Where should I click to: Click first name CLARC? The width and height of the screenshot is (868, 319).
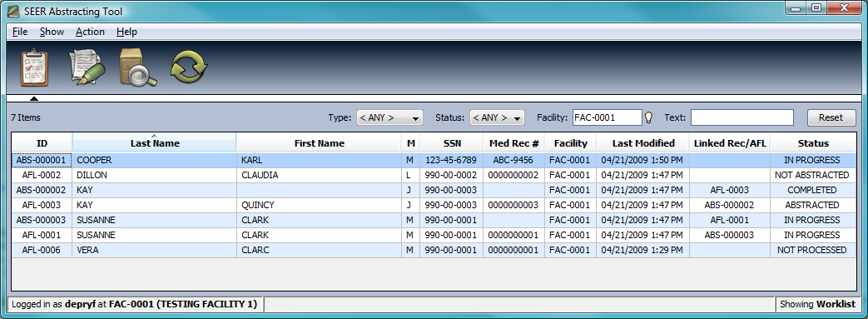pyautogui.click(x=319, y=250)
